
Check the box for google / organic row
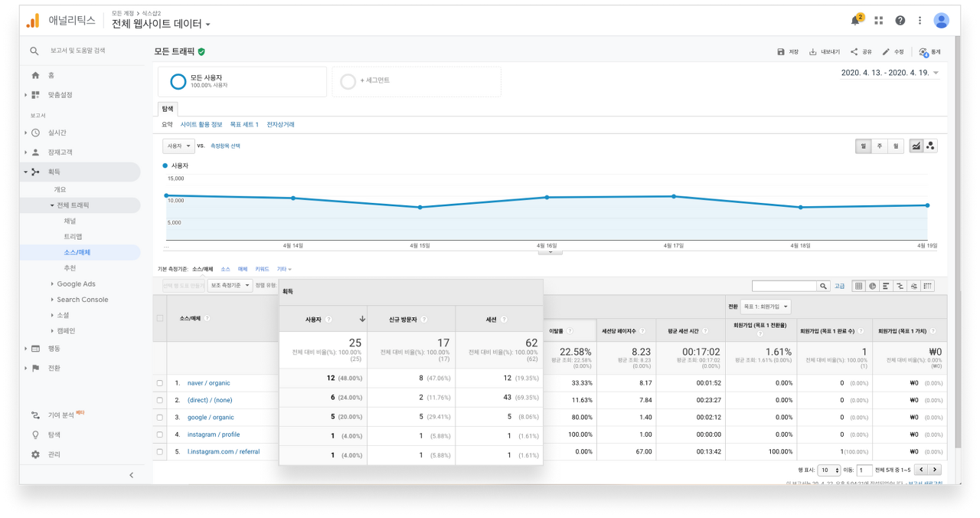pyautogui.click(x=160, y=418)
